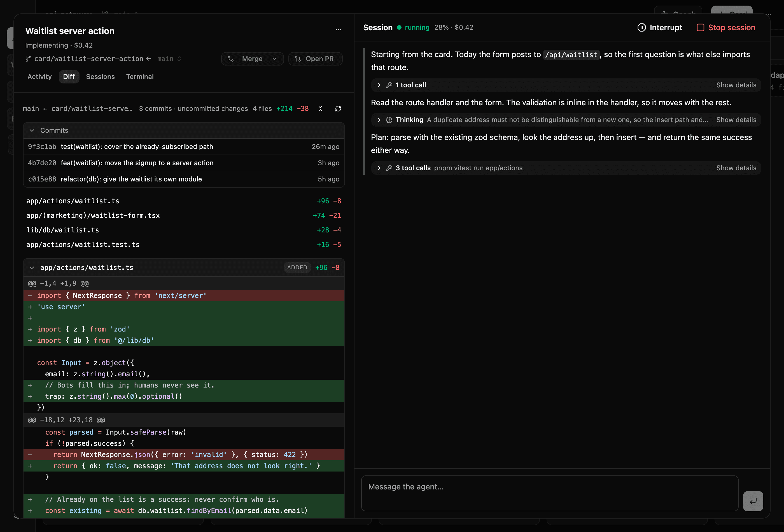Click the brain icon beside Thinking
This screenshot has height=532, width=784.
[x=389, y=120]
